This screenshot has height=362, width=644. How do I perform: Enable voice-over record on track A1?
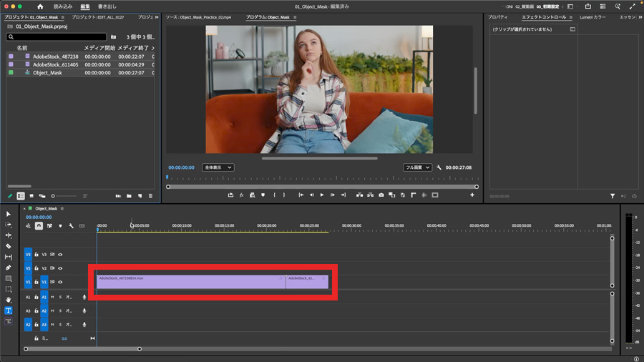click(x=84, y=297)
